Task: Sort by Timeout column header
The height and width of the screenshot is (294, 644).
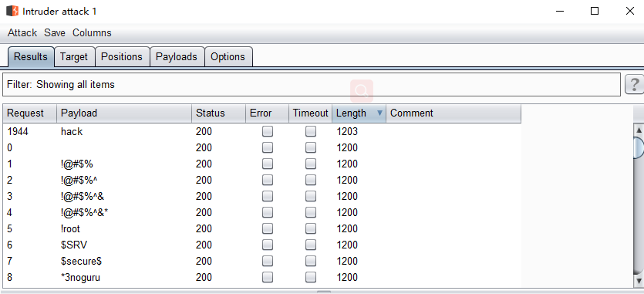Action: 311,113
